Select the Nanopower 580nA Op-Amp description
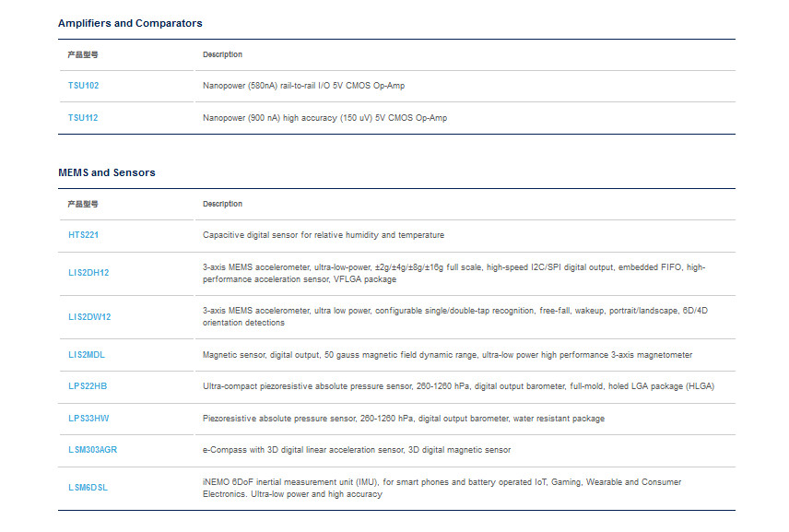Viewport: 789px width, 532px height. (304, 86)
